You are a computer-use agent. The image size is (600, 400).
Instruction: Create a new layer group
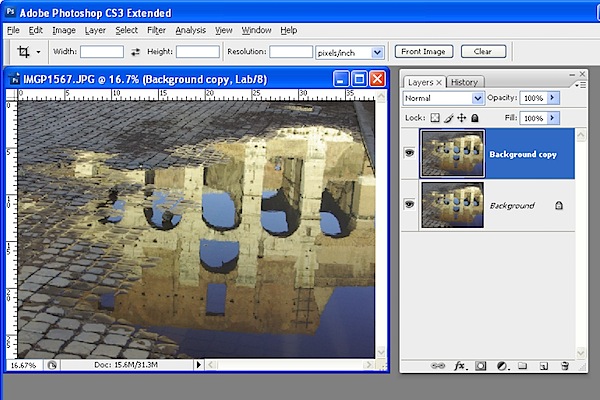522,366
